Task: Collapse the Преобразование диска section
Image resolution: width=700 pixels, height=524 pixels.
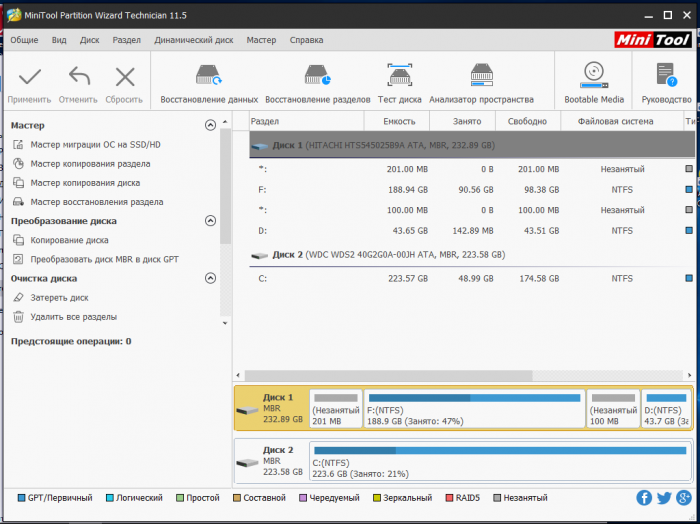Action: (x=210, y=221)
